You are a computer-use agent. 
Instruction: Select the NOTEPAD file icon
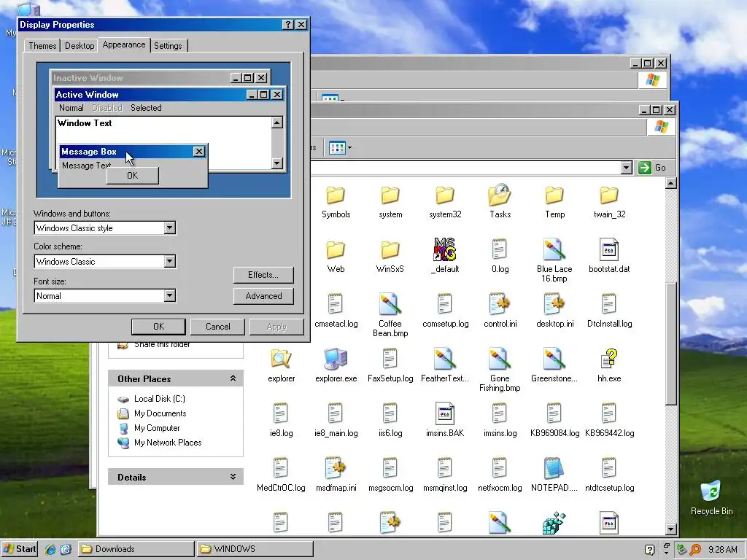tap(554, 468)
